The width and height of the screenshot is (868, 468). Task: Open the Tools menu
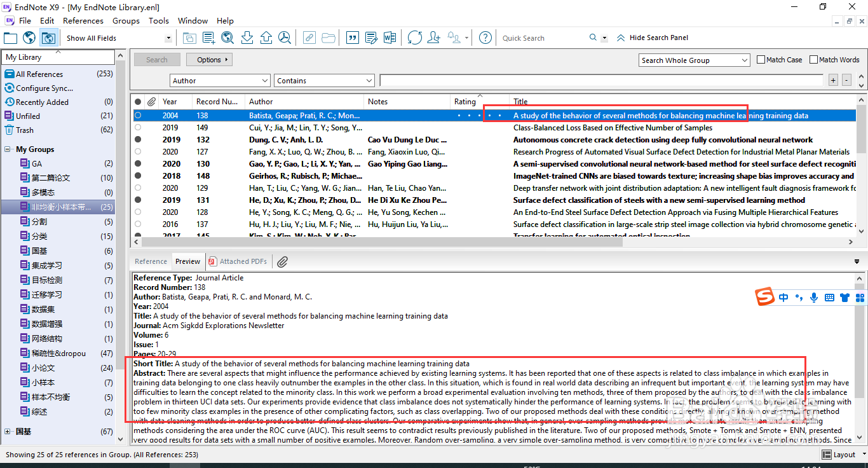click(x=159, y=20)
